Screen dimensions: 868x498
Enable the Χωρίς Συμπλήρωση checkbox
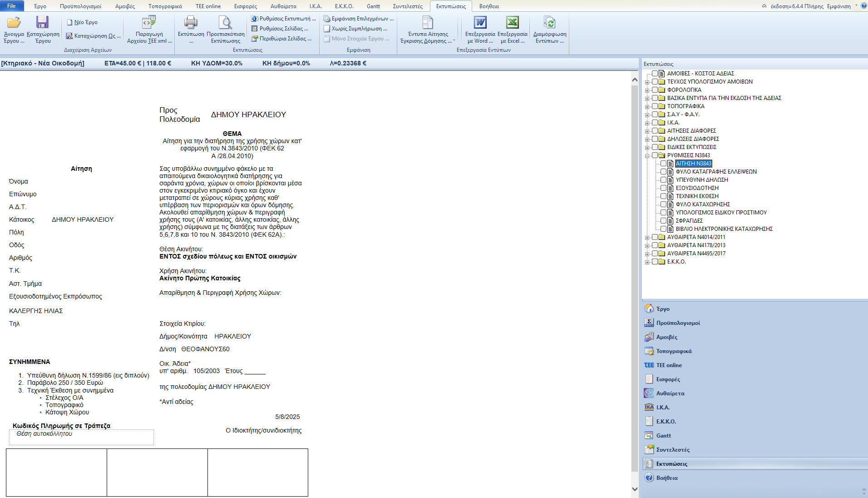[327, 29]
